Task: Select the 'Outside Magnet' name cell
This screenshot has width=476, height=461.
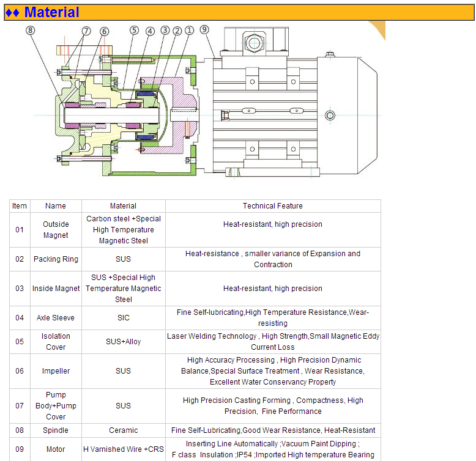Action: click(x=56, y=230)
